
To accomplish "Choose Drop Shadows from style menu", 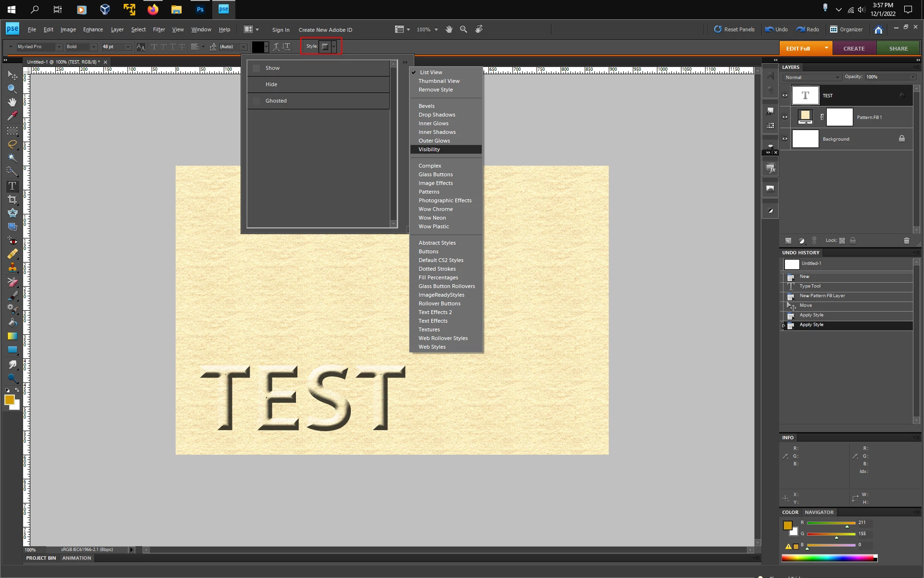I will coord(436,115).
